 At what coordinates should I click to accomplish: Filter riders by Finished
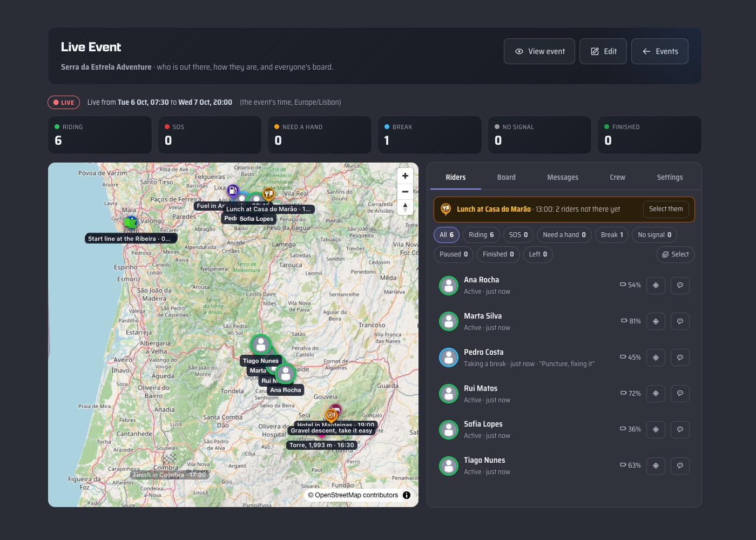coord(498,254)
